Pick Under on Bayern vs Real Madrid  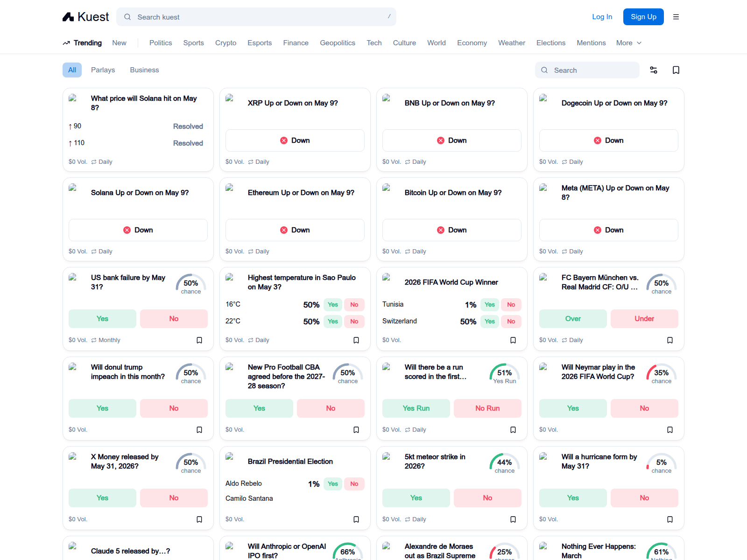click(644, 319)
